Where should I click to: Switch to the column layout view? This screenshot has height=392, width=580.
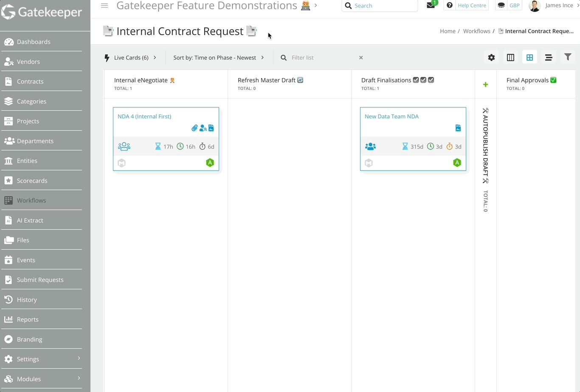[510, 57]
